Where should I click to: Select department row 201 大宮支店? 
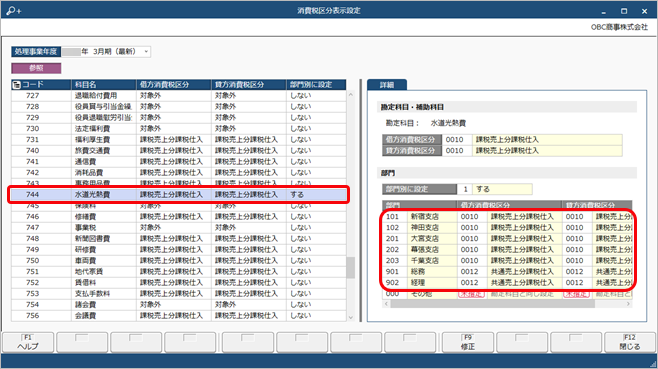(x=507, y=238)
